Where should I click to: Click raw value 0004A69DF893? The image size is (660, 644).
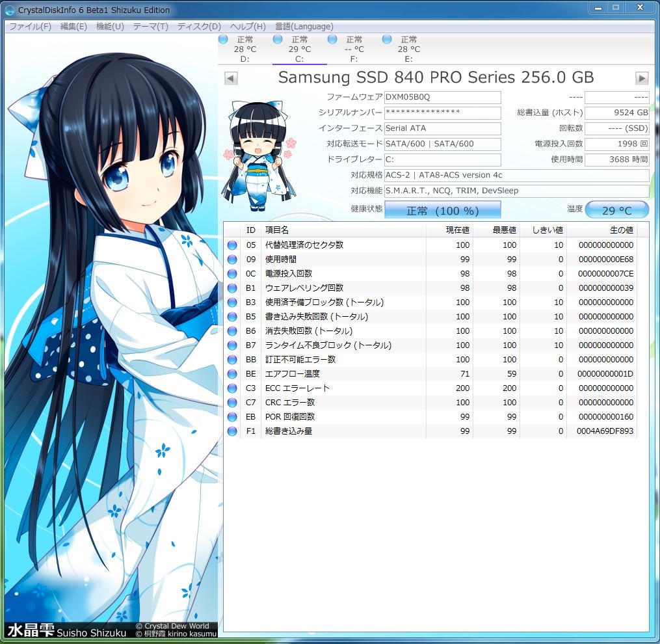tap(605, 431)
